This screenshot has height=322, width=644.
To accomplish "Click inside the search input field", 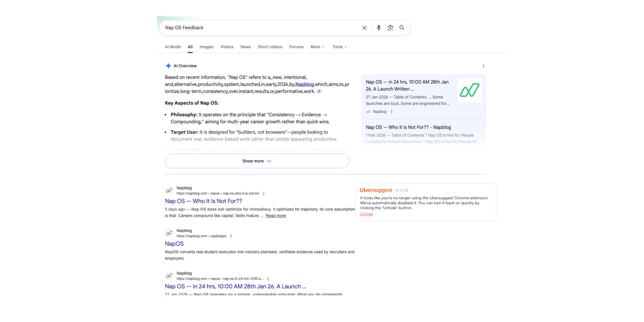I will tap(252, 28).
